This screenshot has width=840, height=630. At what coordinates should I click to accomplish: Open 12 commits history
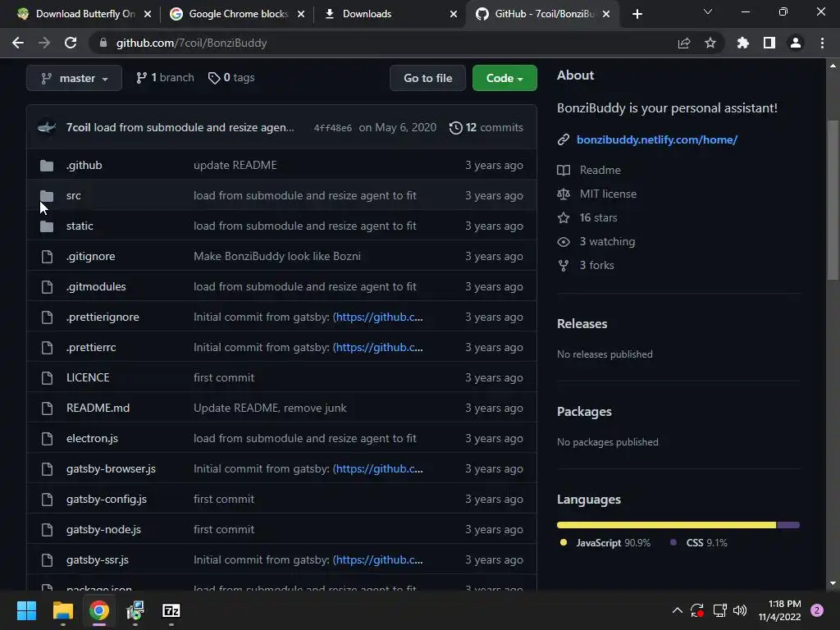click(x=486, y=127)
